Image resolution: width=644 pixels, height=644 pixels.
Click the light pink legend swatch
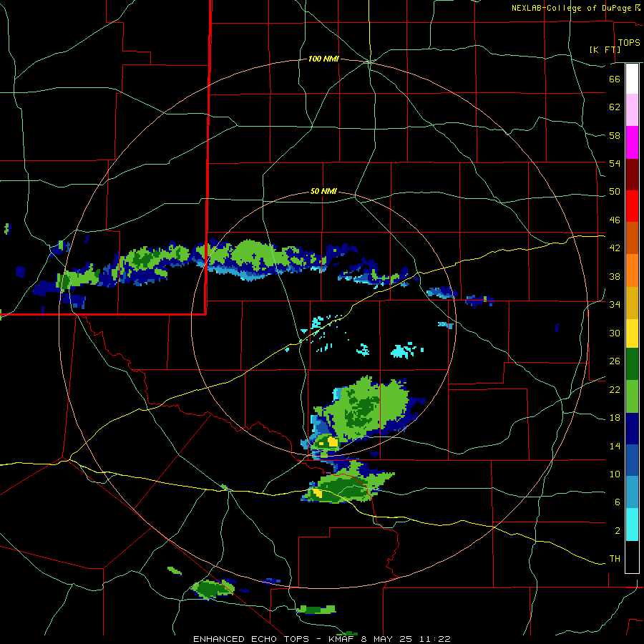pyautogui.click(x=632, y=110)
